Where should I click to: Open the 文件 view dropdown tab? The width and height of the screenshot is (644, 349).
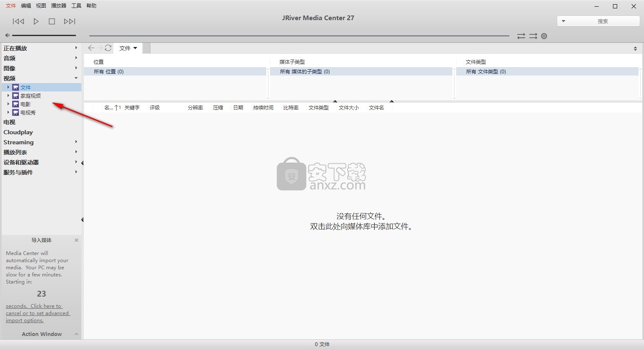click(128, 48)
